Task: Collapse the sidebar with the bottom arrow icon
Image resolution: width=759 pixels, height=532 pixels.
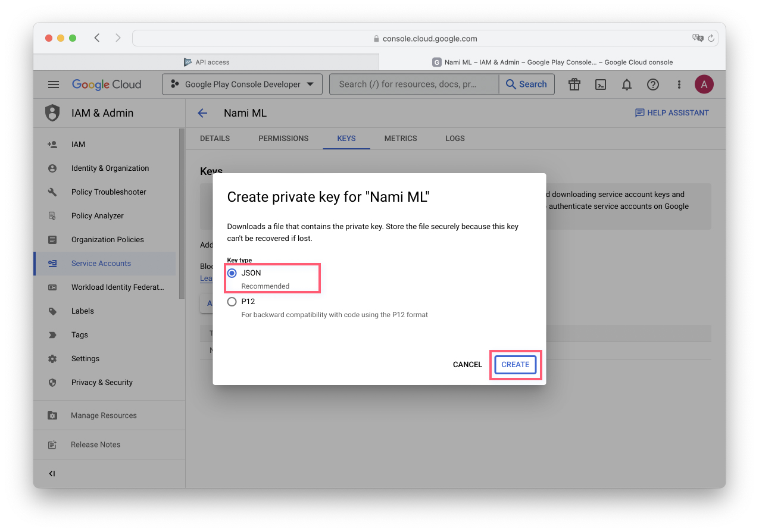Action: point(52,474)
